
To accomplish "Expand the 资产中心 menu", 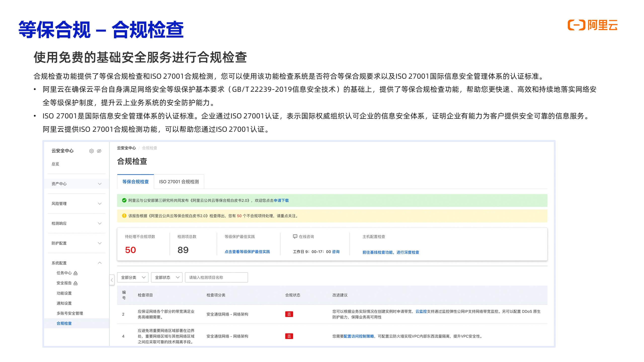I will coord(76,184).
